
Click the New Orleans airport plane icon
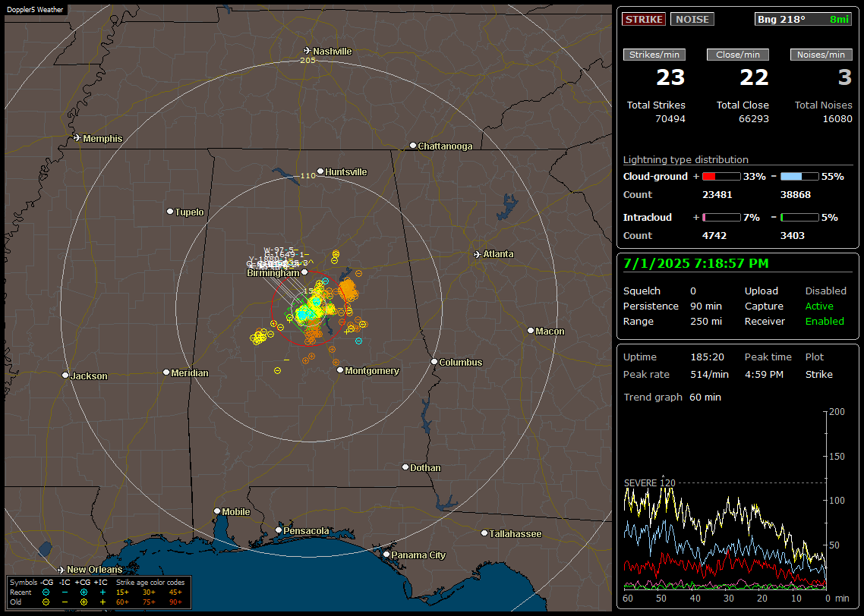(x=61, y=569)
